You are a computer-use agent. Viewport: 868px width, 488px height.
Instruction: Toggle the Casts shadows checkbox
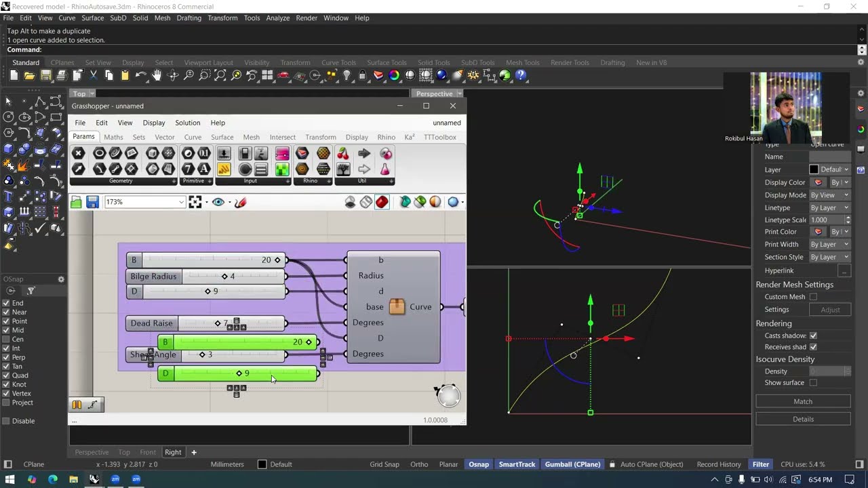(813, 335)
